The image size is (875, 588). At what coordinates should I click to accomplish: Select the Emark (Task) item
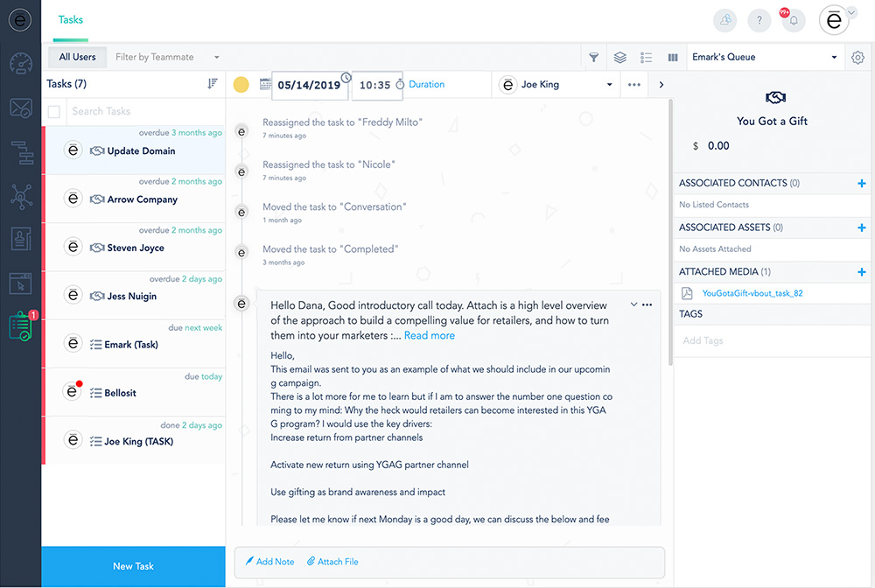[x=135, y=344]
